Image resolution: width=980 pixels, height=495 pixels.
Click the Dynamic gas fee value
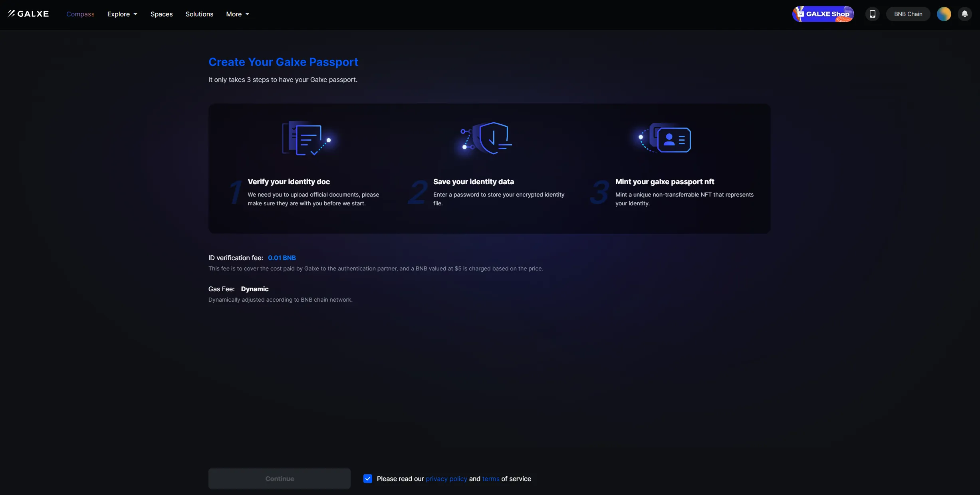[x=255, y=289]
